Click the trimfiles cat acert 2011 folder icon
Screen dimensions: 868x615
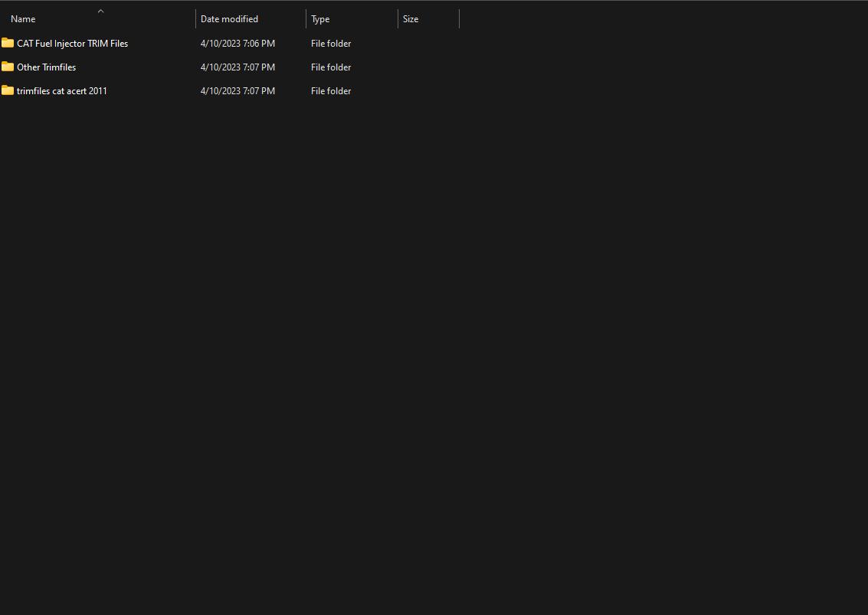tap(8, 90)
